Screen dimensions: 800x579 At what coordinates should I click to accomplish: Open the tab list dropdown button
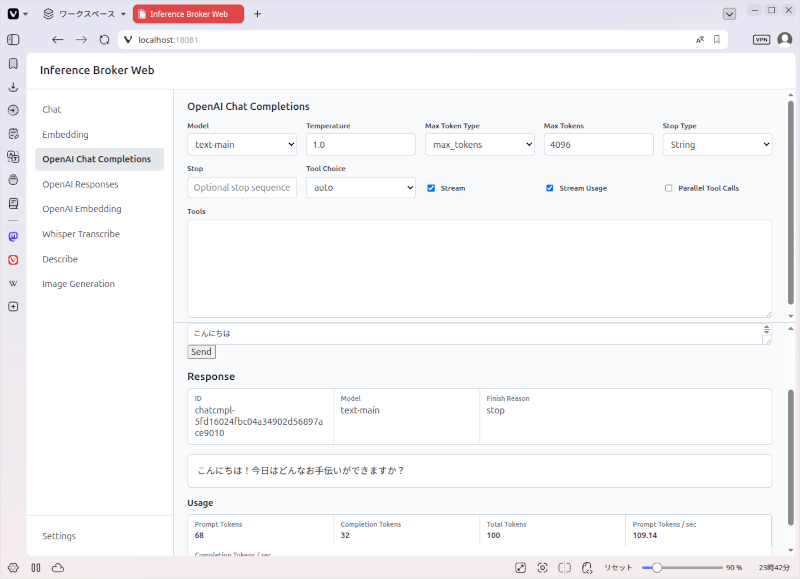[x=730, y=14]
